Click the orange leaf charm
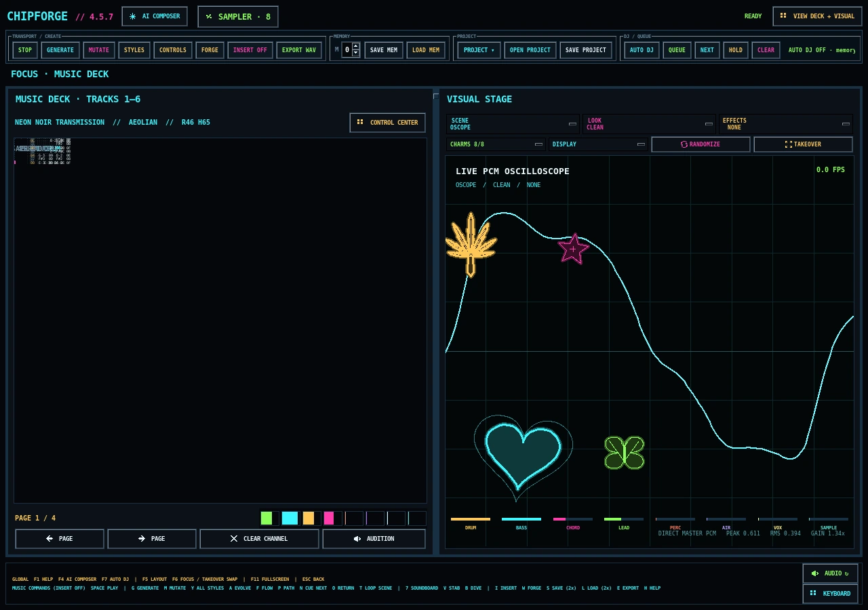The width and height of the screenshot is (868, 610). pyautogui.click(x=471, y=245)
